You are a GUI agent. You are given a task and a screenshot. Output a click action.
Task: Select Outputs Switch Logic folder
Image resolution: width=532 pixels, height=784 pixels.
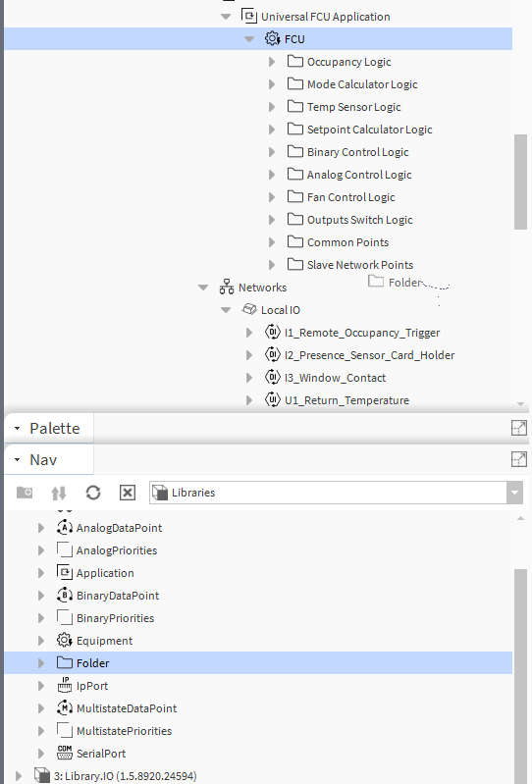[360, 219]
